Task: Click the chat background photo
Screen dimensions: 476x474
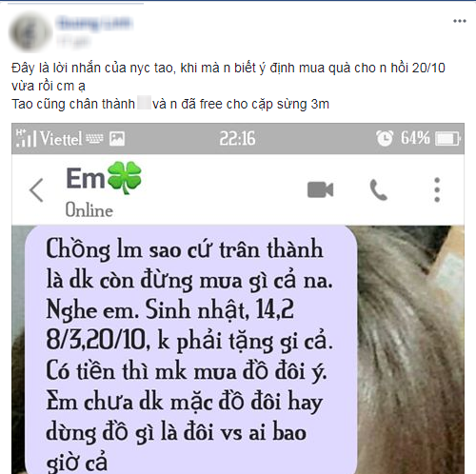Action: tap(411, 349)
